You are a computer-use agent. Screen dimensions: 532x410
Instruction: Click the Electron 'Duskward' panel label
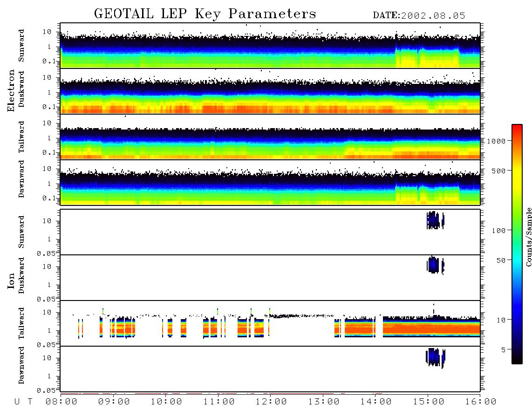pyautogui.click(x=21, y=89)
